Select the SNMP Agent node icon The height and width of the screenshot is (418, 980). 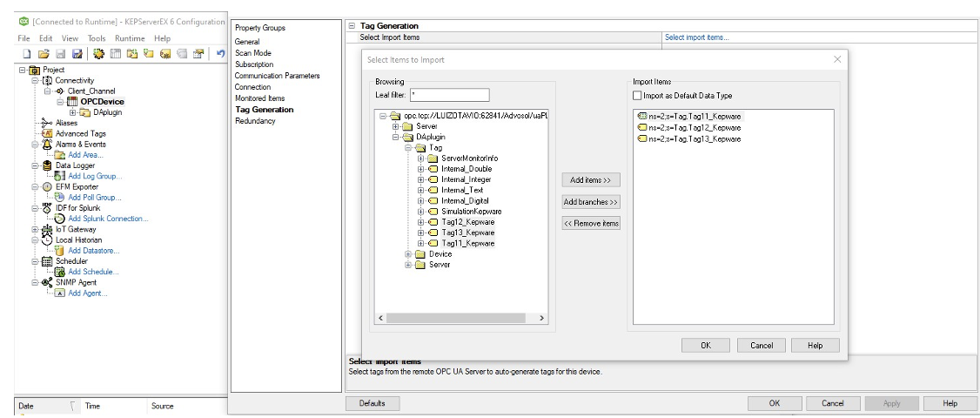coord(47,282)
